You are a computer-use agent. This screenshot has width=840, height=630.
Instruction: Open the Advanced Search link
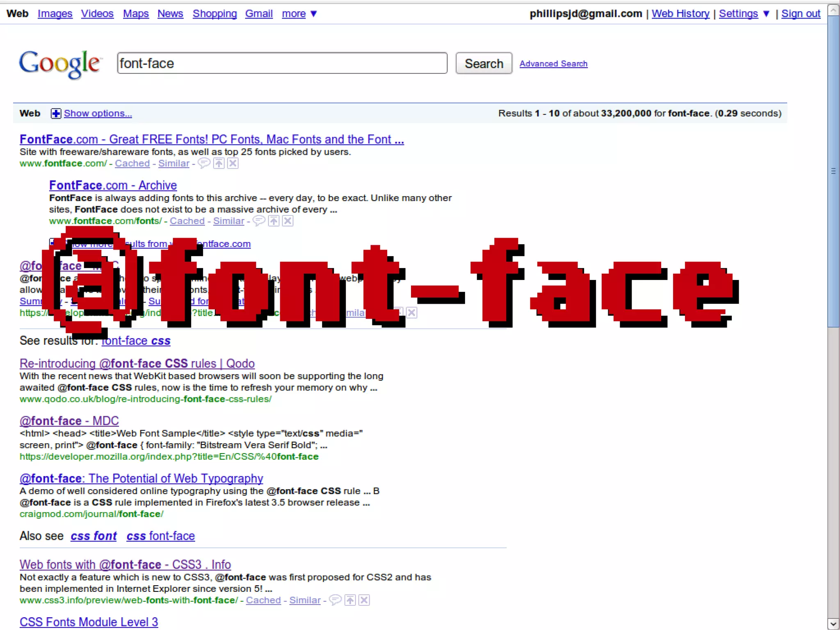(553, 64)
